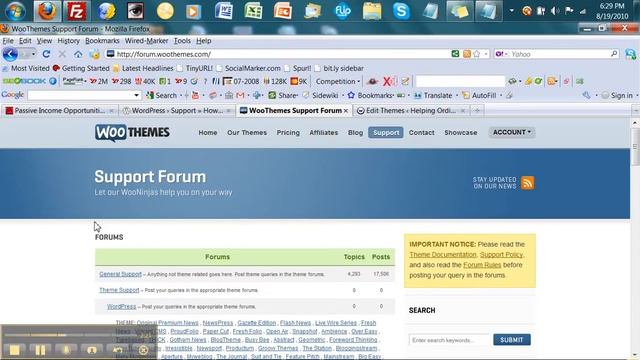The image size is (640, 360).
Task: Open the ACCOUNT dropdown in WooThemes nav
Action: [x=511, y=132]
